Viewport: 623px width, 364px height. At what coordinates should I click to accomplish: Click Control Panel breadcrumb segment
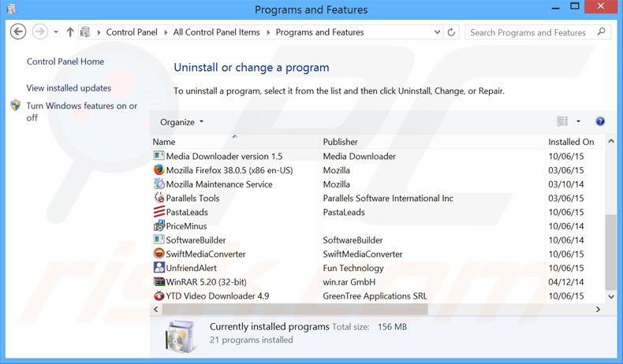tap(132, 32)
